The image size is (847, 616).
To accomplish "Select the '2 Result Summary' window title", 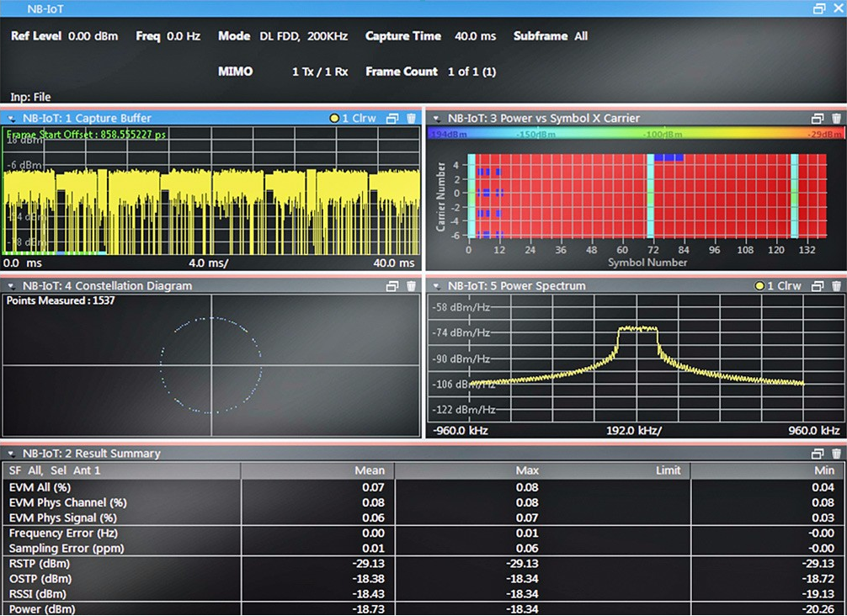I will point(91,454).
